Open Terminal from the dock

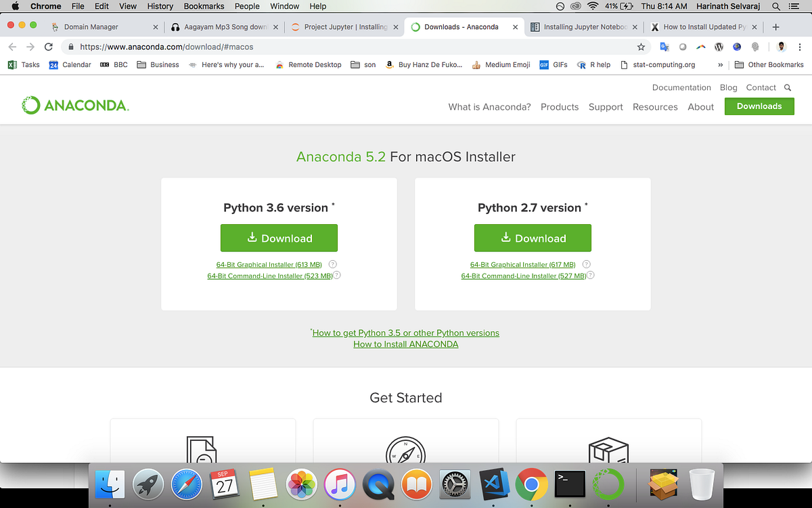(569, 484)
